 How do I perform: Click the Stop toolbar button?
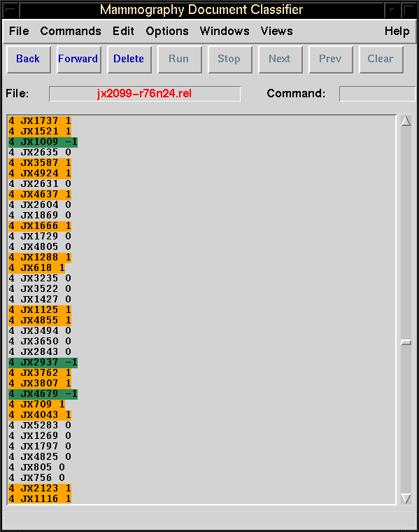(229, 59)
